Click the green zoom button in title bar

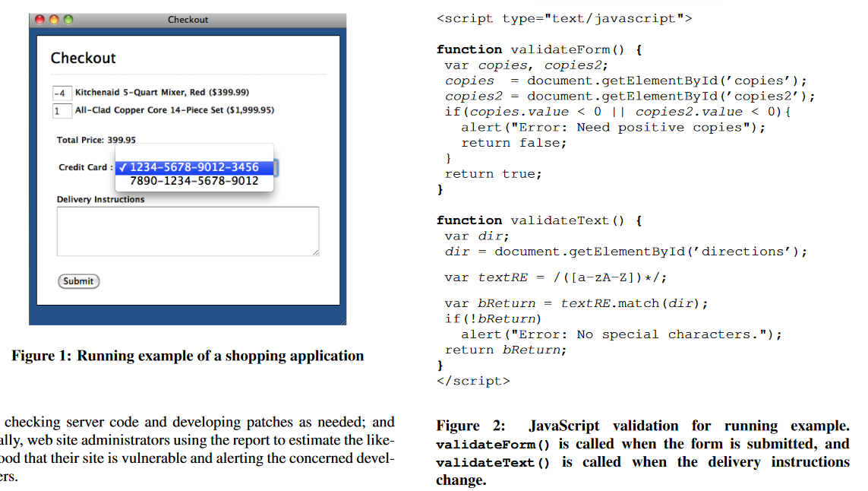(x=68, y=20)
